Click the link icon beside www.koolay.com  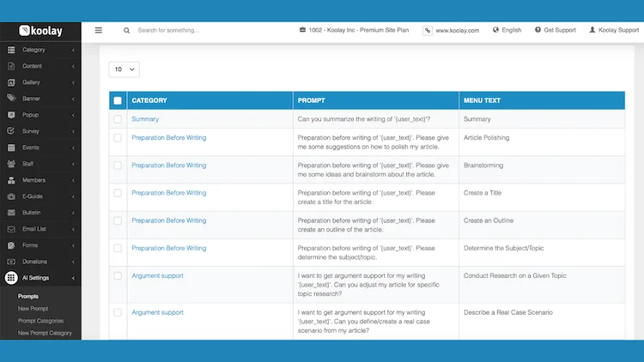pyautogui.click(x=428, y=30)
